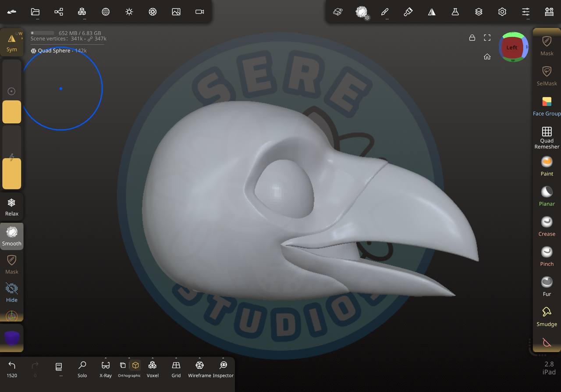Open the Lighting sun menu
561x392 pixels.
(x=129, y=12)
